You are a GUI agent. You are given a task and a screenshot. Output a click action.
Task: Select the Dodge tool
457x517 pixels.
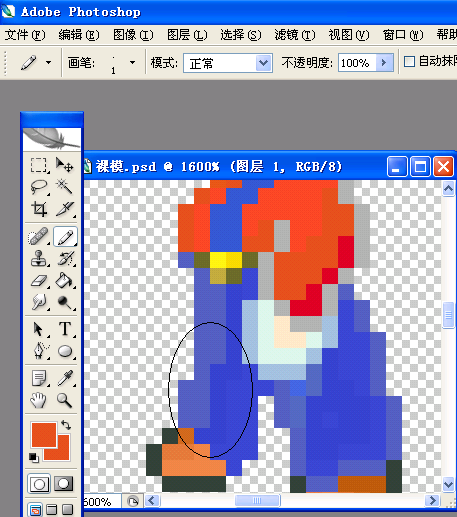(x=65, y=302)
